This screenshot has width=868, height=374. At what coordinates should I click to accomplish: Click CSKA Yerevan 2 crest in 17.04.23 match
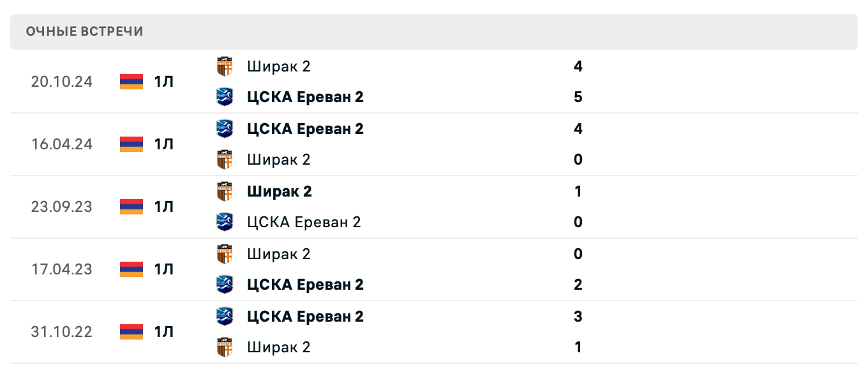coord(225,285)
